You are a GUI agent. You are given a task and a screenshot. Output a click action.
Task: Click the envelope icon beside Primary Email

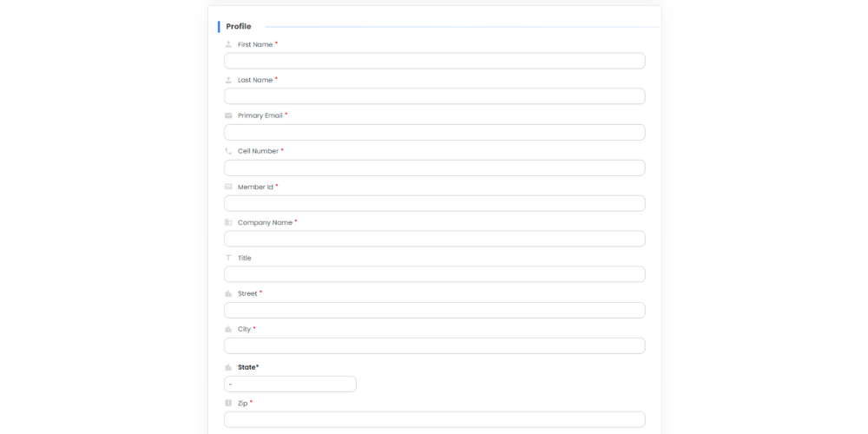click(x=228, y=115)
